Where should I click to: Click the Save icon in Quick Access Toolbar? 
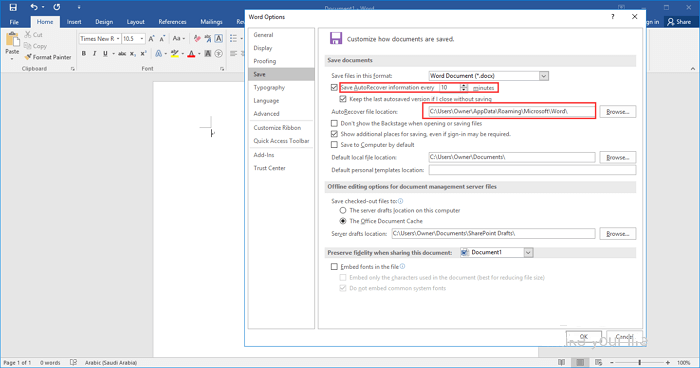point(13,7)
